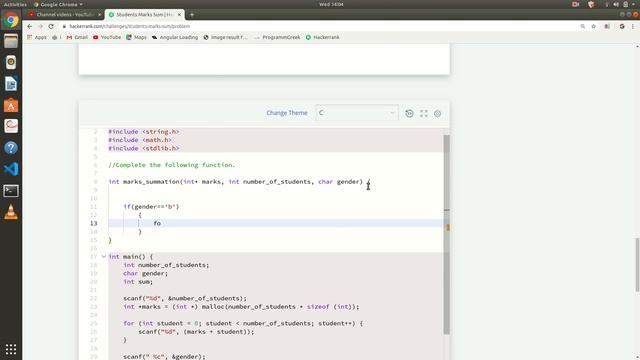The width and height of the screenshot is (640, 360).
Task: Go forward with browser forward arrow
Action: [x=40, y=26]
